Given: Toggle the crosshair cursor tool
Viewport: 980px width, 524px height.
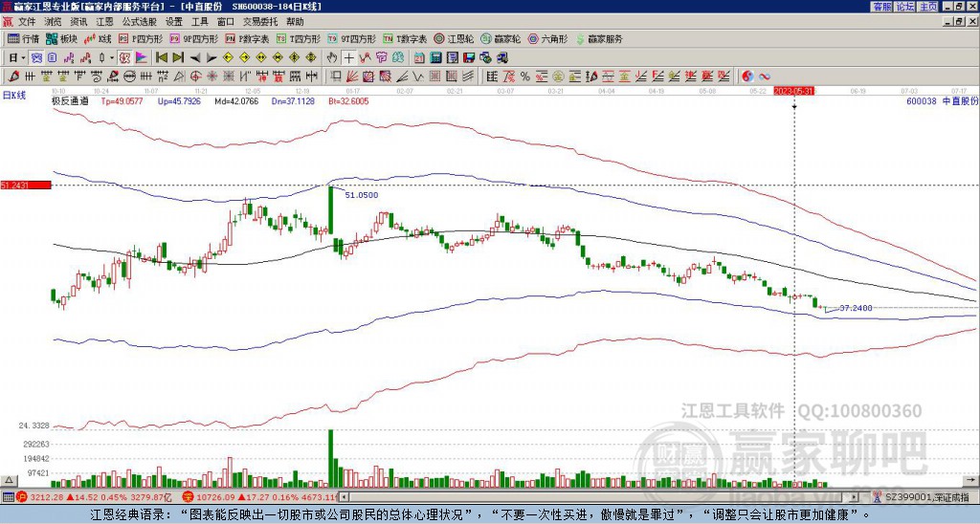Looking at the screenshot, I should [348, 57].
